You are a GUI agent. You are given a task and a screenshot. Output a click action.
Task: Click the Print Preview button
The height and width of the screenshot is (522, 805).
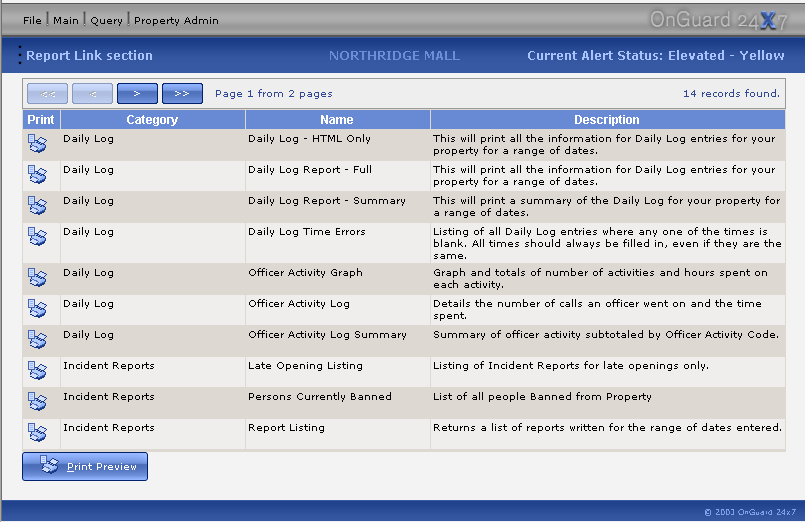[85, 467]
